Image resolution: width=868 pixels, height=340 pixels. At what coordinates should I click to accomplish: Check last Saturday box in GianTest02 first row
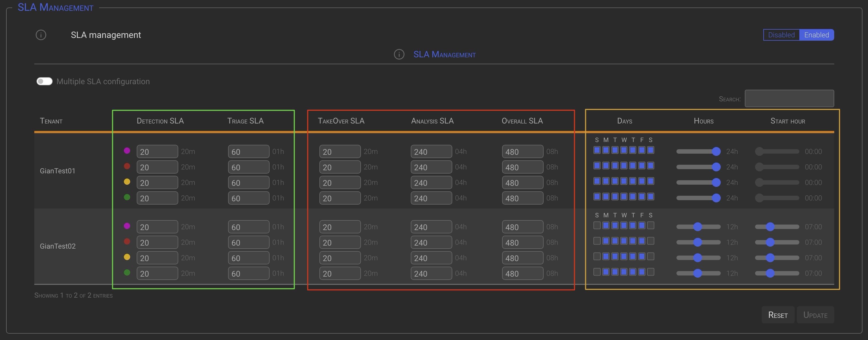(651, 225)
